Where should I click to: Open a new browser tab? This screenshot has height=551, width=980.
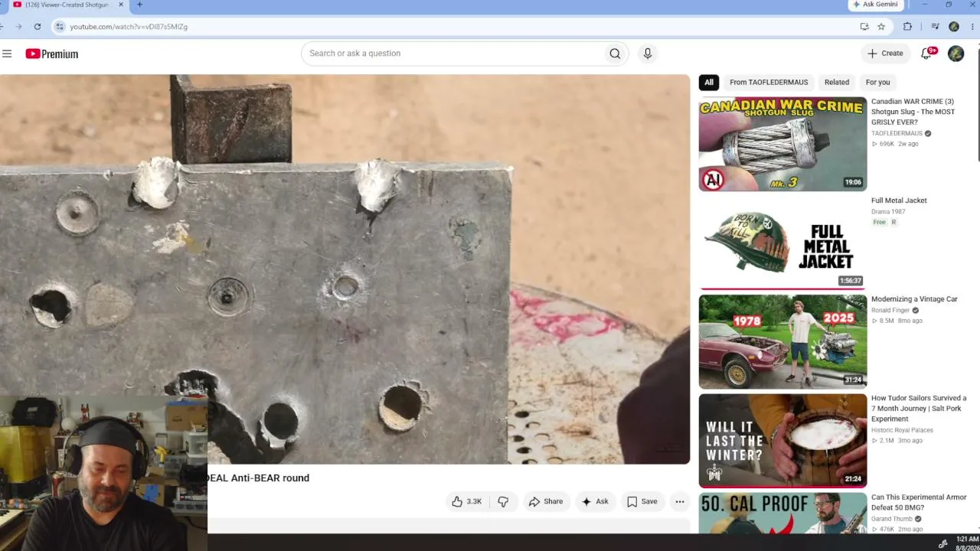139,5
